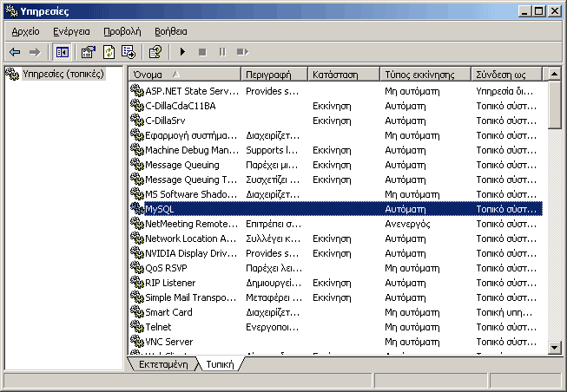Select the Message Queuing service name
Screen dimensions: 567x392
[x=182, y=165]
